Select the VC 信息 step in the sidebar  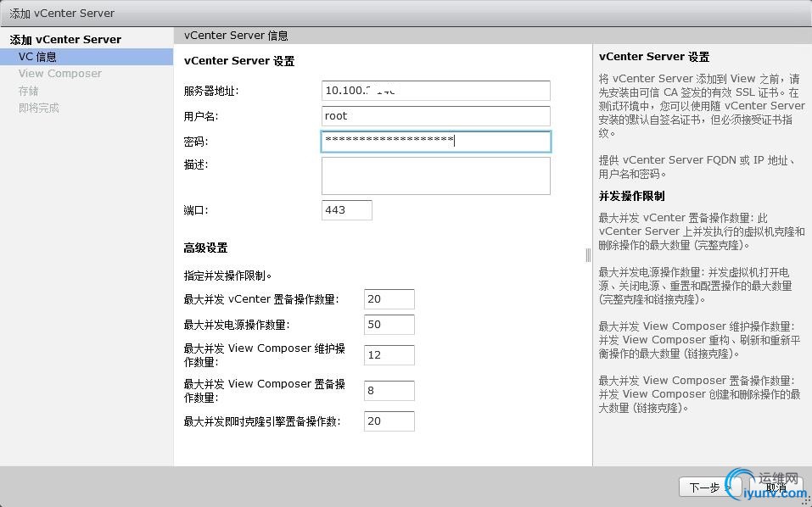(87, 57)
